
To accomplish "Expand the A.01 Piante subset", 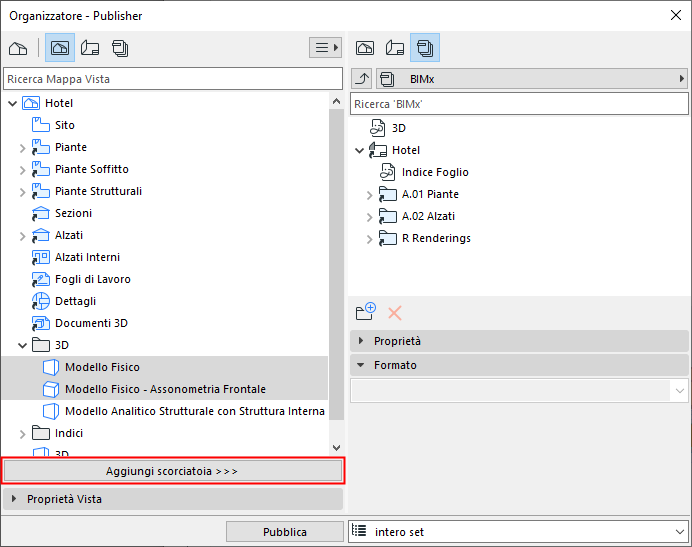I will pyautogui.click(x=369, y=196).
